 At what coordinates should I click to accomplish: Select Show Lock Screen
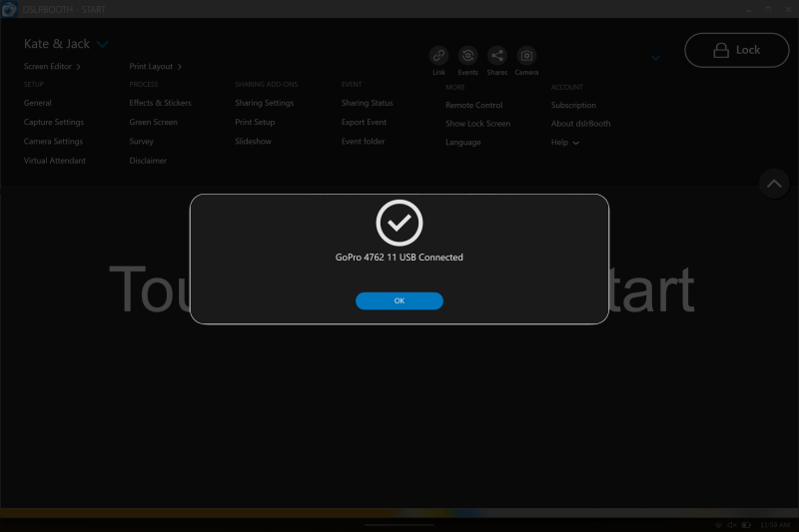[478, 124]
